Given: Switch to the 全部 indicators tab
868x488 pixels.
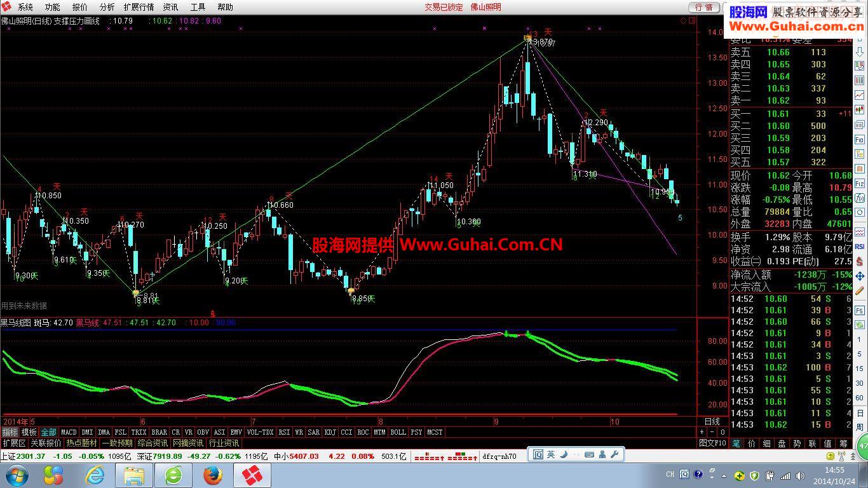Looking at the screenshot, I should coord(49,432).
